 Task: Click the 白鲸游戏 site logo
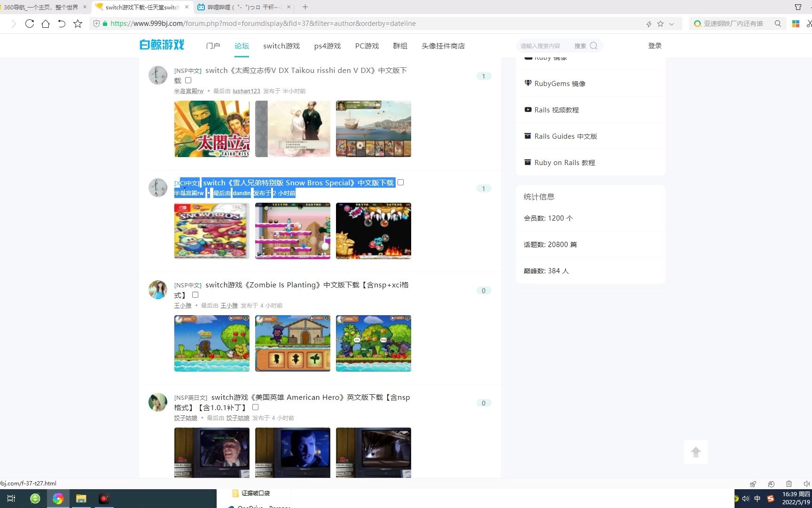[x=162, y=45]
